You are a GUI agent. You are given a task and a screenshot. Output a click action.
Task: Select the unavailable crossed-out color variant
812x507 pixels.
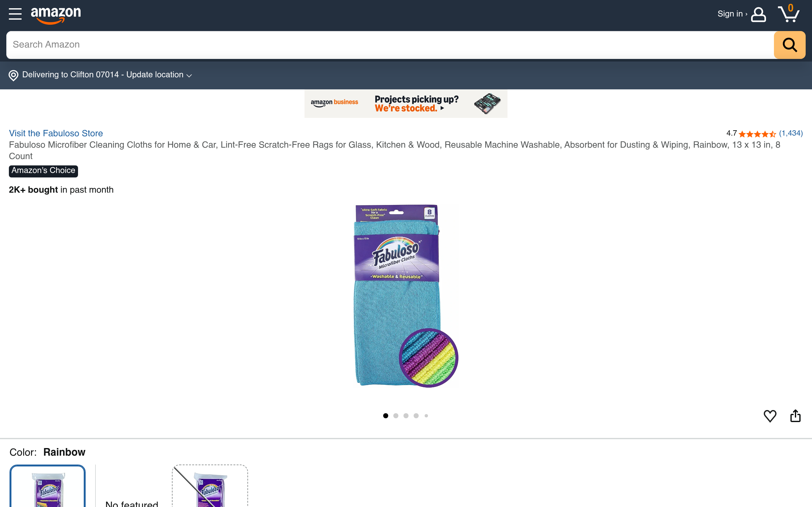(x=210, y=486)
